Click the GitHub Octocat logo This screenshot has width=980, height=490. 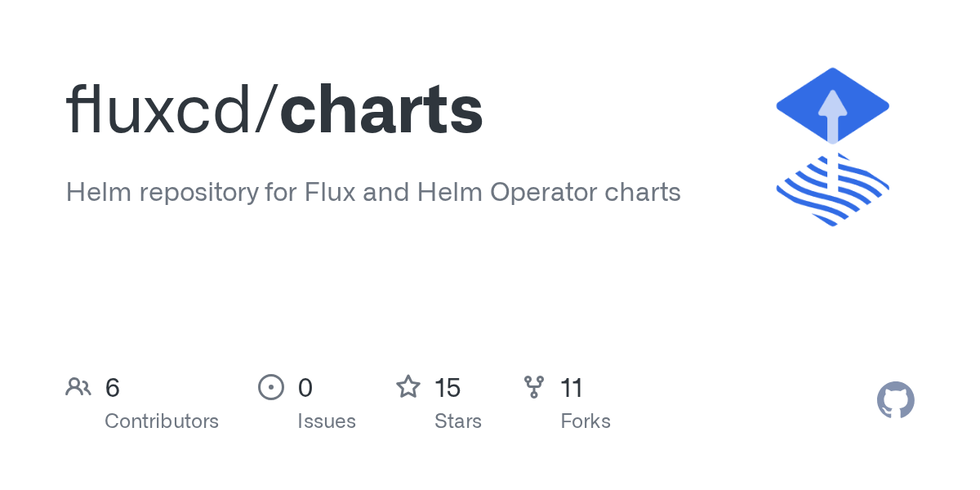(x=896, y=400)
